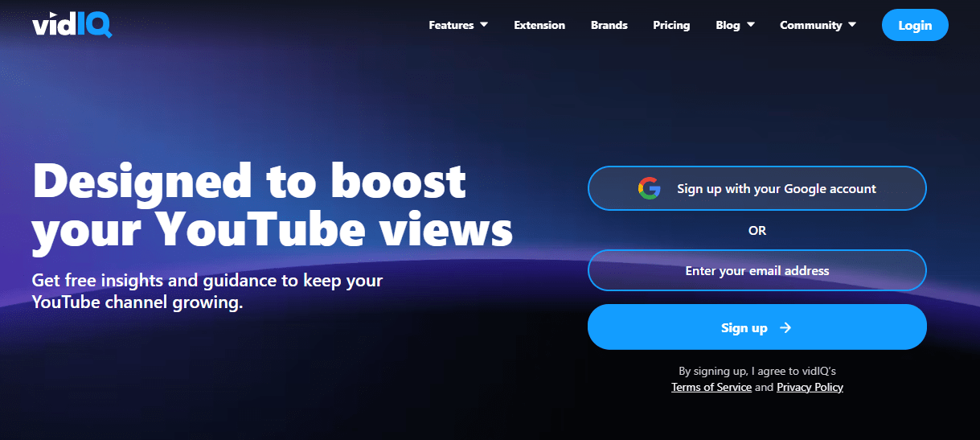980x440 pixels.
Task: Expand the Features dropdown arrow
Action: tap(484, 25)
